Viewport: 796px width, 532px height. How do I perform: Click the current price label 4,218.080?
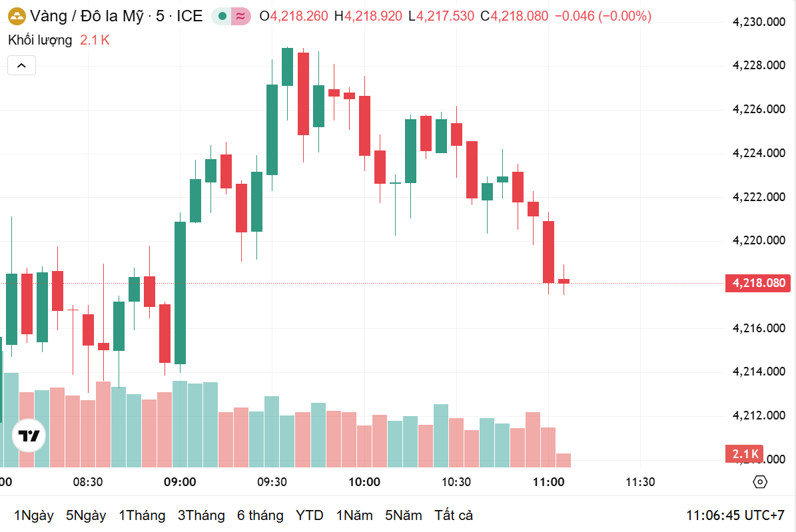point(759,283)
